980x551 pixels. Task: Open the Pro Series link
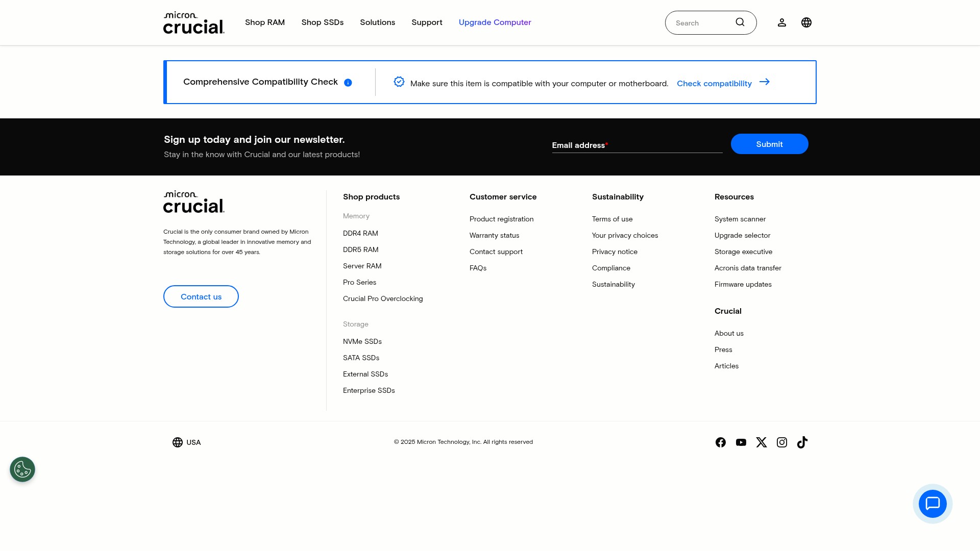pyautogui.click(x=359, y=283)
